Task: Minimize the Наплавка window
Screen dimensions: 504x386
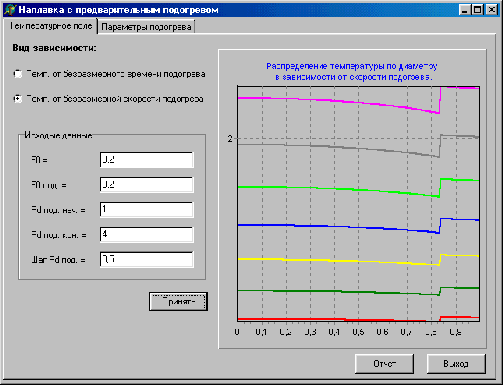Action: [x=465, y=10]
